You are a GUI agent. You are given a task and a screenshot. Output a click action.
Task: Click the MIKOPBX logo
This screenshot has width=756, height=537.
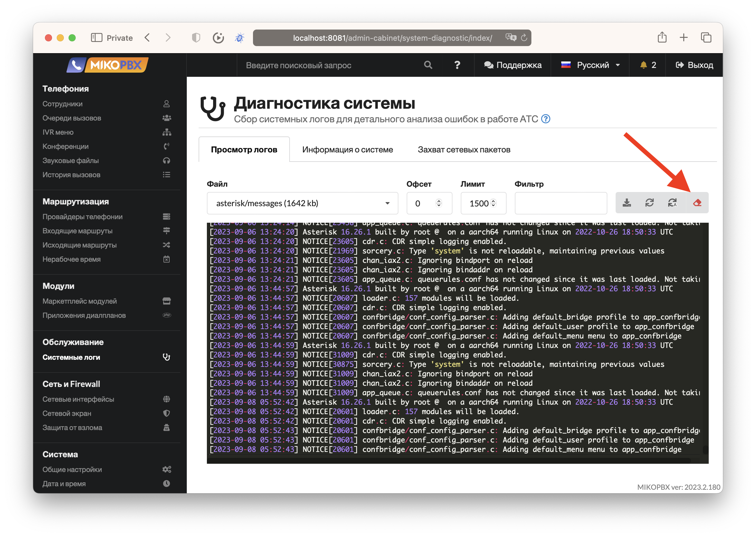[108, 65]
